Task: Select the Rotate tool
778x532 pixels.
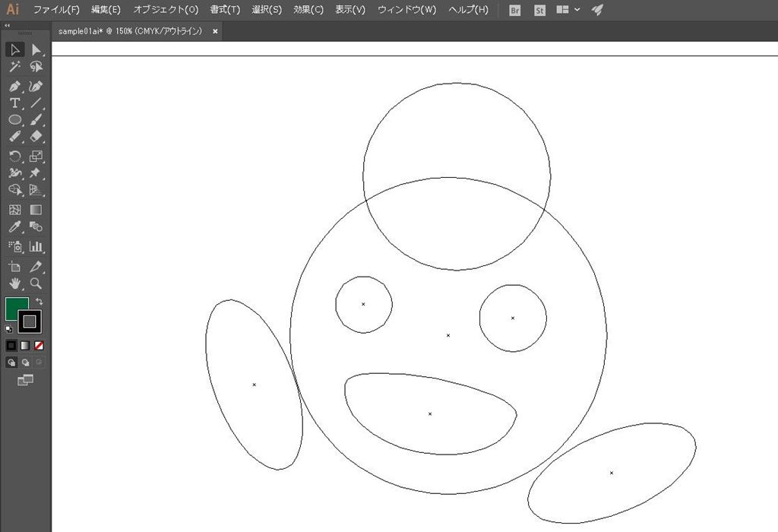Action: point(14,157)
